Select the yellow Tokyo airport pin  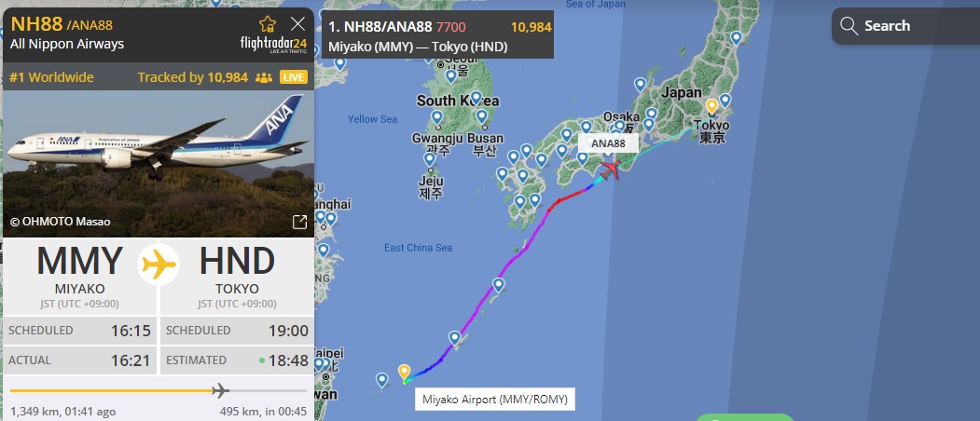click(x=711, y=106)
